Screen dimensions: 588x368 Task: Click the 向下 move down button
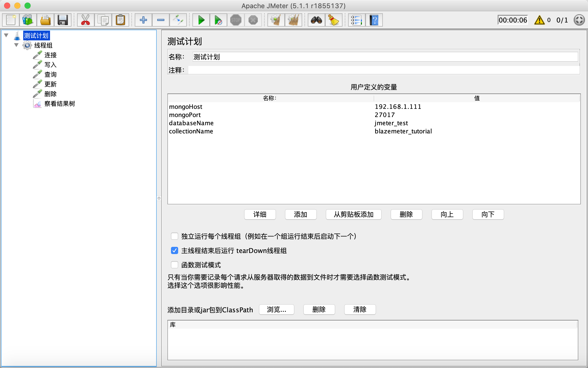coord(488,214)
